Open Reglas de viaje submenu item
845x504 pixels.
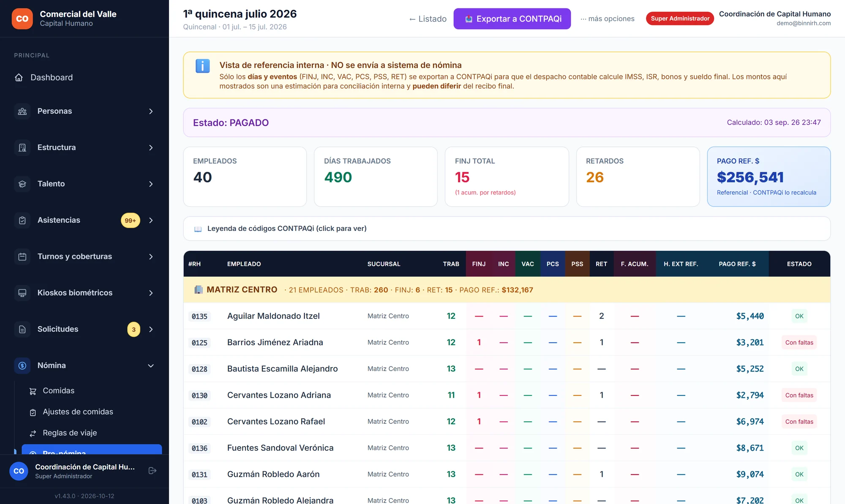pyautogui.click(x=92, y=433)
